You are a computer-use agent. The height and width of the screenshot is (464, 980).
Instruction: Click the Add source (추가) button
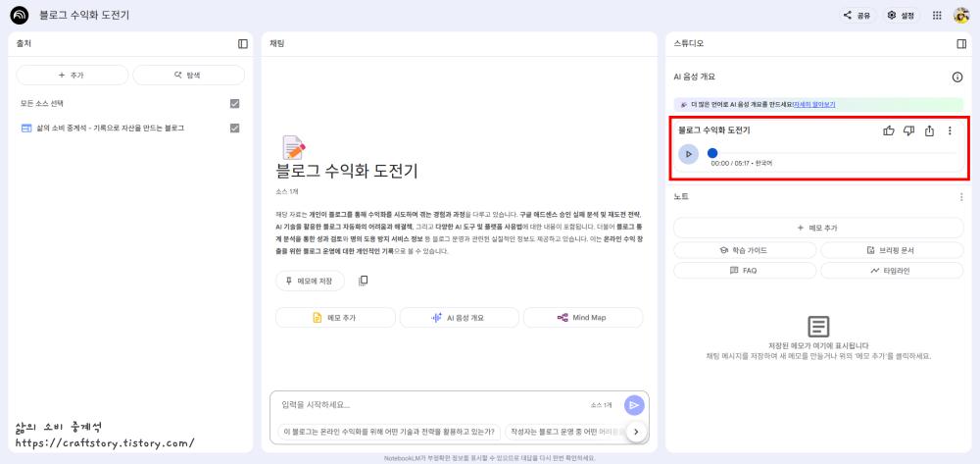[73, 75]
